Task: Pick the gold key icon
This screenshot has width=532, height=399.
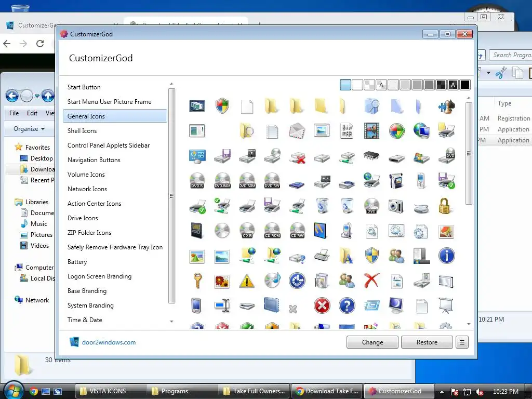Action: (x=197, y=281)
